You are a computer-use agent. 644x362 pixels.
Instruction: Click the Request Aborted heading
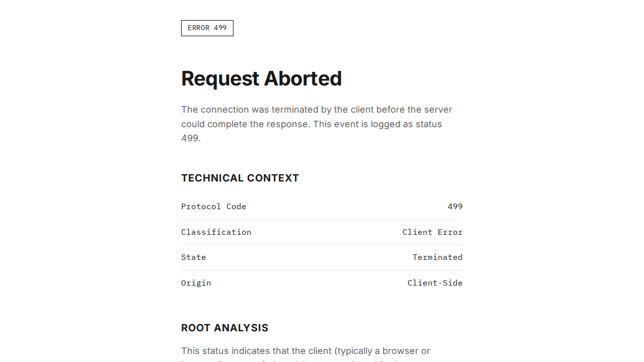point(261,78)
